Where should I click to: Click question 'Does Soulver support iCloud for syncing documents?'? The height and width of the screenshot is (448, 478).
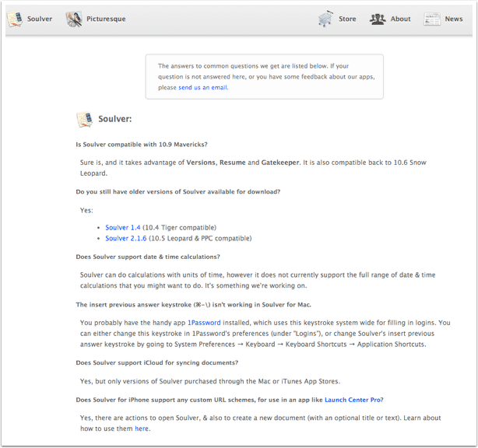point(157,363)
